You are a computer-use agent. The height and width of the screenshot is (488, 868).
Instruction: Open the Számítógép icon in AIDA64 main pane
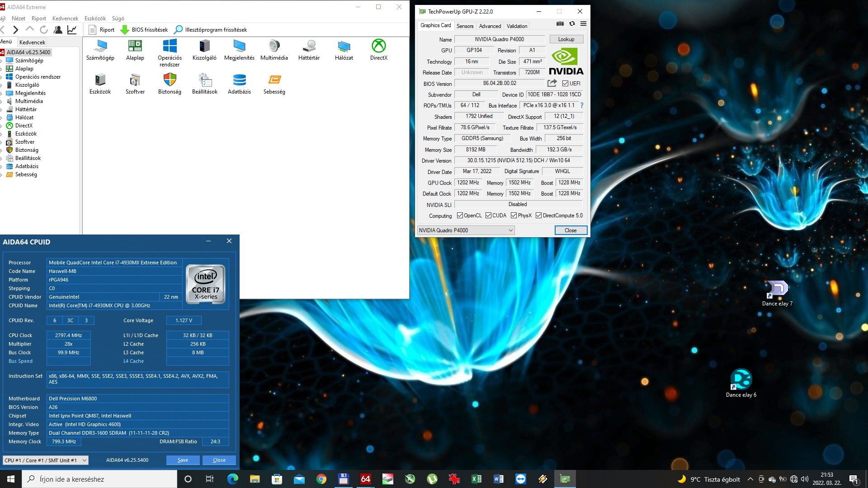[x=100, y=50]
